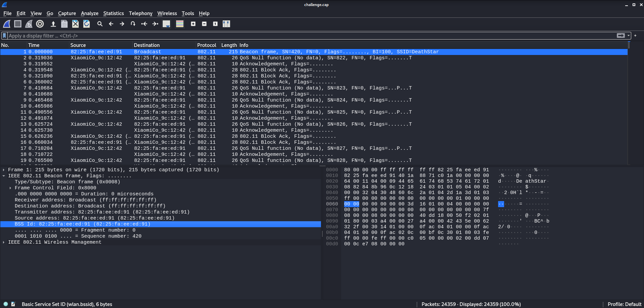The height and width of the screenshot is (308, 644).
Task: Expand the Frame 1 details tree
Action: pos(4,170)
